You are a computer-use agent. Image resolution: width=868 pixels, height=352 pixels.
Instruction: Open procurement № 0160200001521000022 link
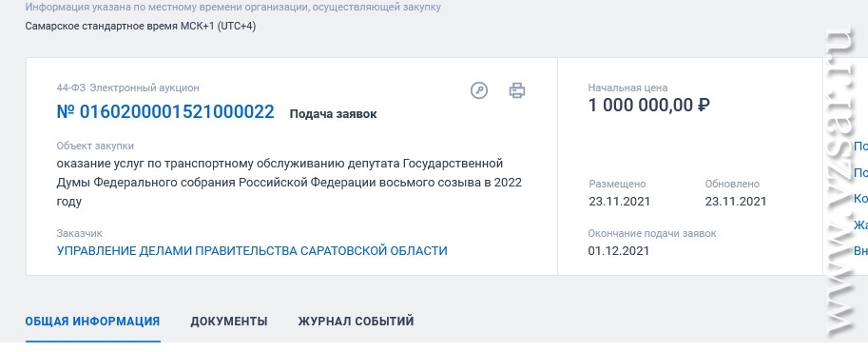click(x=165, y=112)
